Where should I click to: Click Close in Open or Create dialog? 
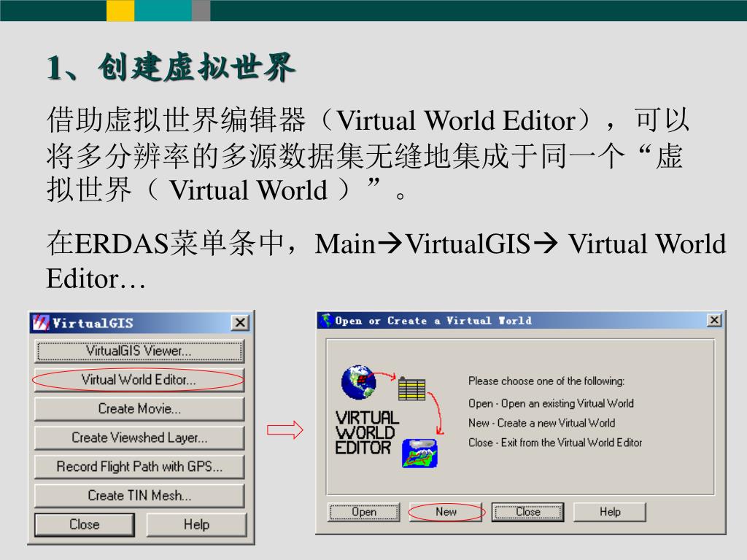coord(528,512)
